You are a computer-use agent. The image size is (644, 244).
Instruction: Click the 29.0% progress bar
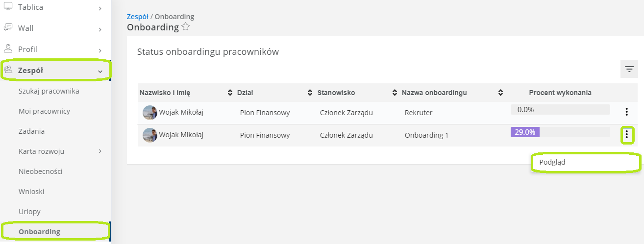pyautogui.click(x=560, y=132)
